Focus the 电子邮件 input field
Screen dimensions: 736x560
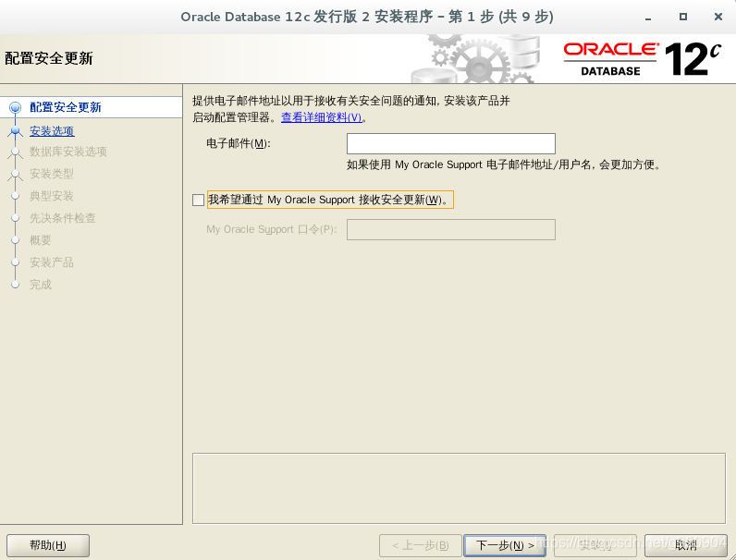[450, 143]
